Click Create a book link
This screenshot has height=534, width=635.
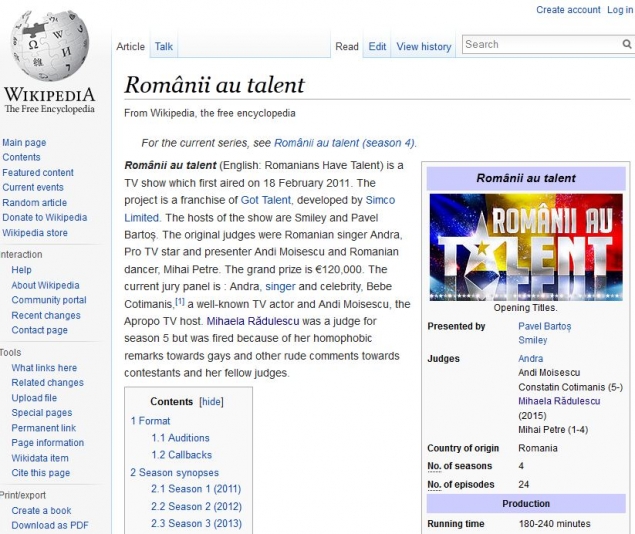[41, 511]
